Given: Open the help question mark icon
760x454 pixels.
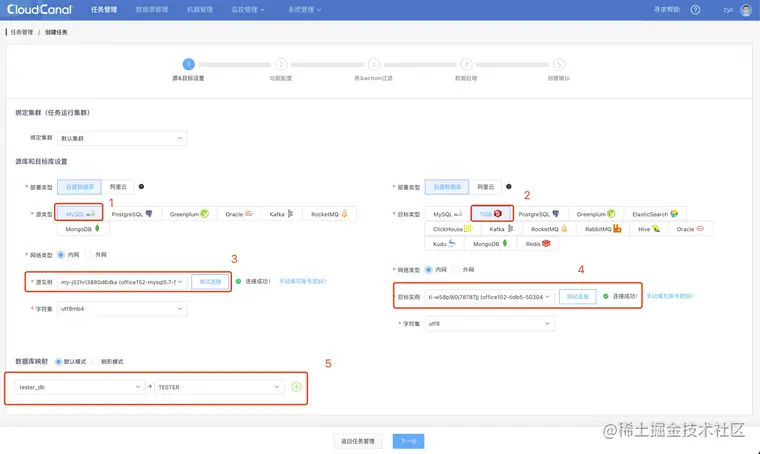Looking at the screenshot, I should (x=695, y=10).
